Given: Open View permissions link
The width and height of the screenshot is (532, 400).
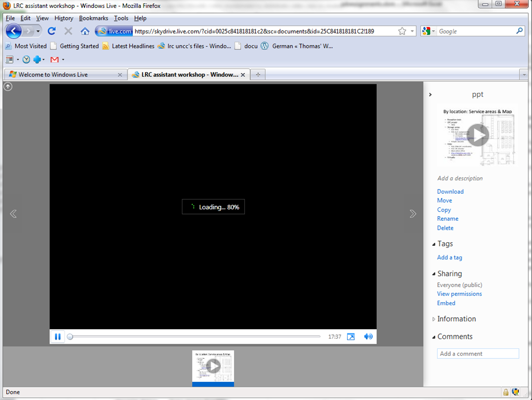Looking at the screenshot, I should pos(459,294).
